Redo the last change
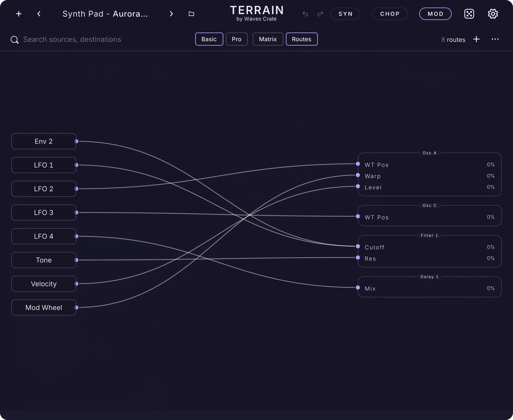The image size is (513, 420). (x=320, y=14)
